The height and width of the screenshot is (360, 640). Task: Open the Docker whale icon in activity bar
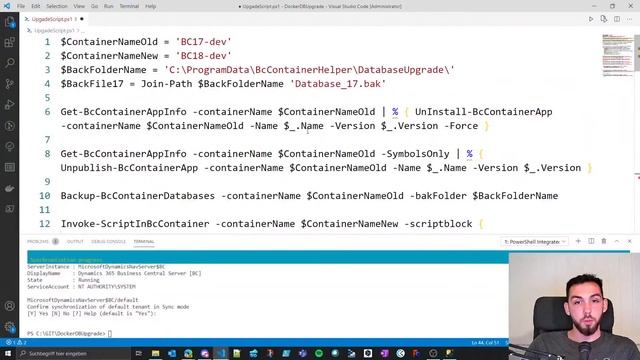(x=9, y=188)
